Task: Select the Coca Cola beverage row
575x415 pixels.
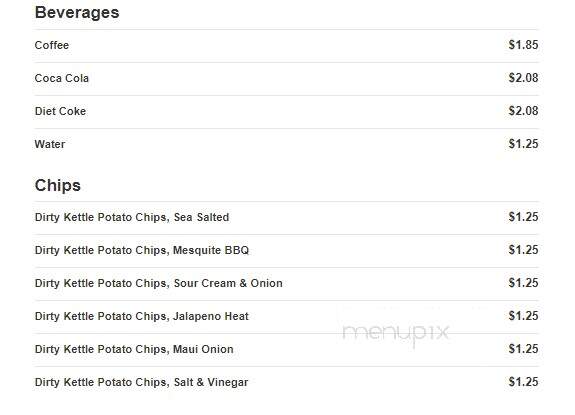Action: (286, 79)
